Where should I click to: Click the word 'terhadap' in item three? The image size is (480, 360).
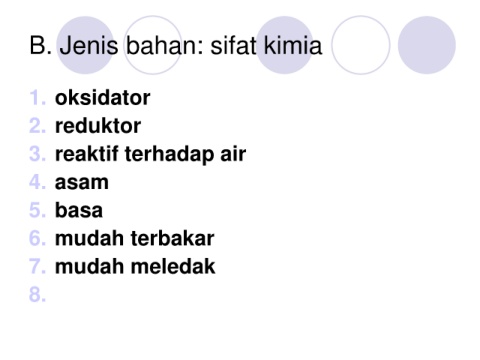point(169,155)
